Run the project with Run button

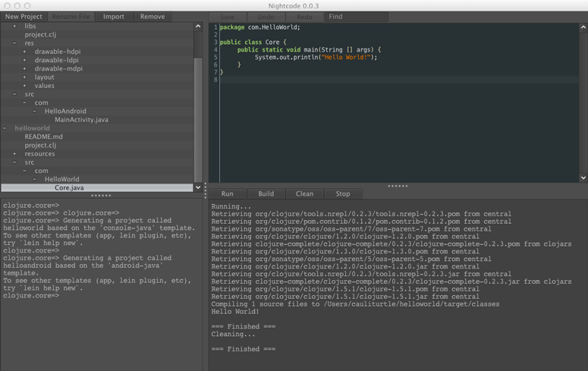pyautogui.click(x=227, y=193)
